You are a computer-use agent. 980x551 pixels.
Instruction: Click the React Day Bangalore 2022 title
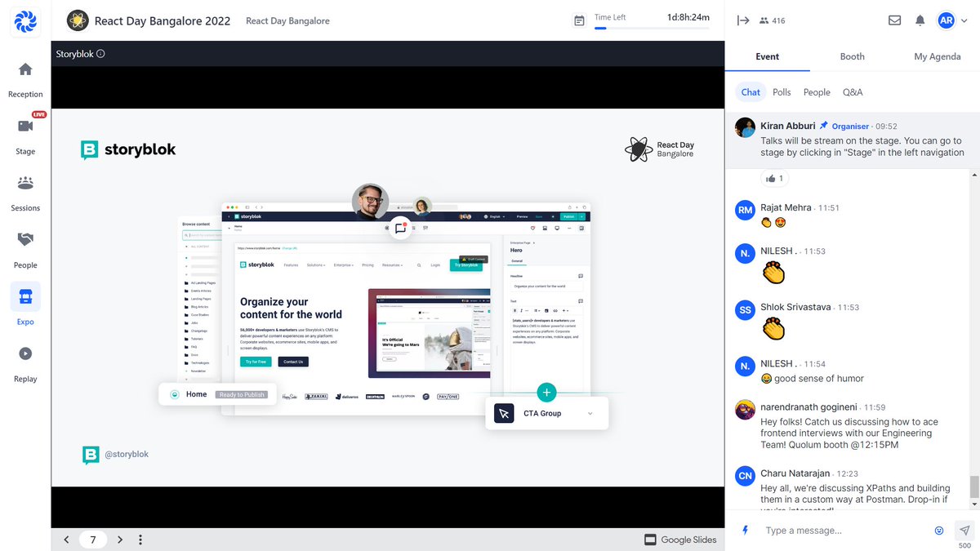pyautogui.click(x=163, y=20)
